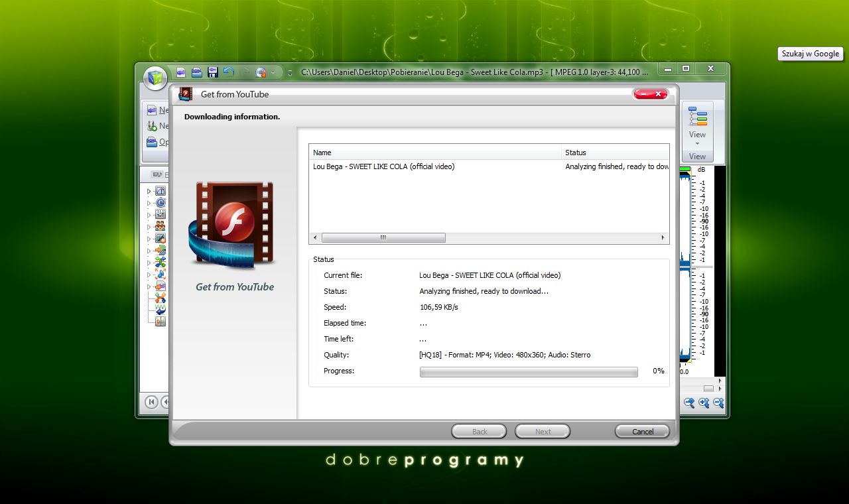This screenshot has width=849, height=504.
Task: Select the last tree item icon at bottom
Action: (x=160, y=321)
